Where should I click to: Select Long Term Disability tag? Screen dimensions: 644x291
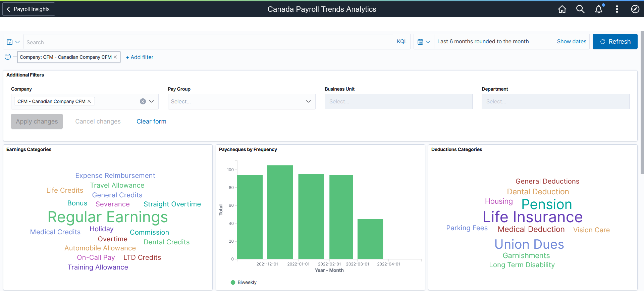point(522,265)
